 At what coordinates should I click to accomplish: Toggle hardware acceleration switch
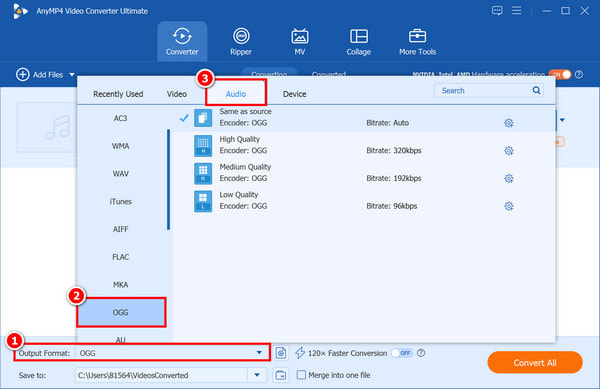coord(559,75)
